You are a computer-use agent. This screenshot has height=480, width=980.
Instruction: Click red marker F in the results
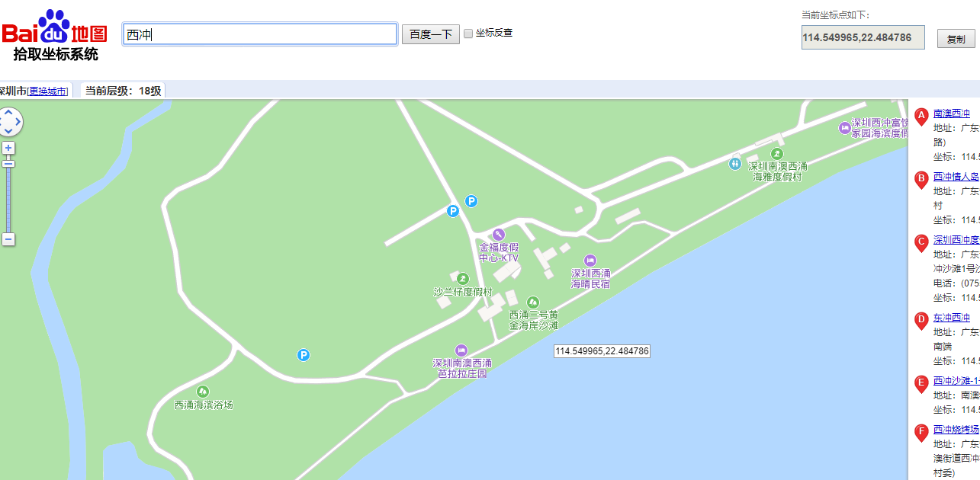coord(921,433)
